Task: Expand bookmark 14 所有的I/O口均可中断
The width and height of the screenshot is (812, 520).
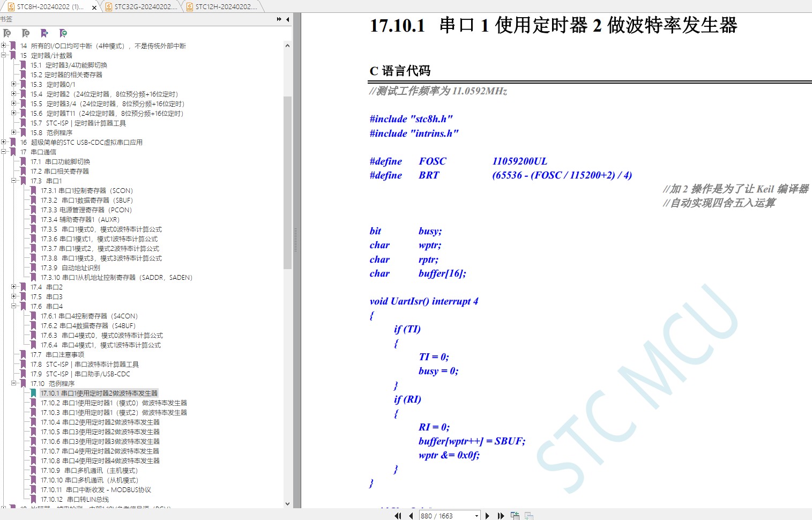Action: point(4,46)
